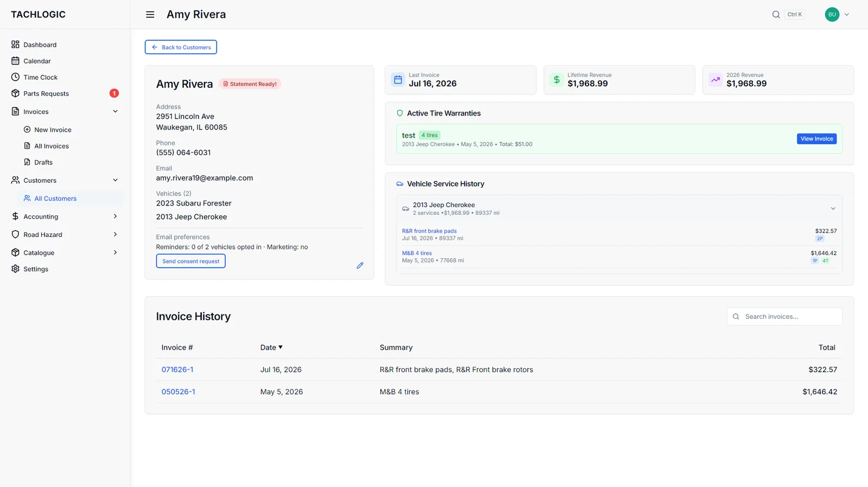This screenshot has height=487, width=868.
Task: Click customer email amy.rivera19@example.com
Action: pyautogui.click(x=205, y=178)
